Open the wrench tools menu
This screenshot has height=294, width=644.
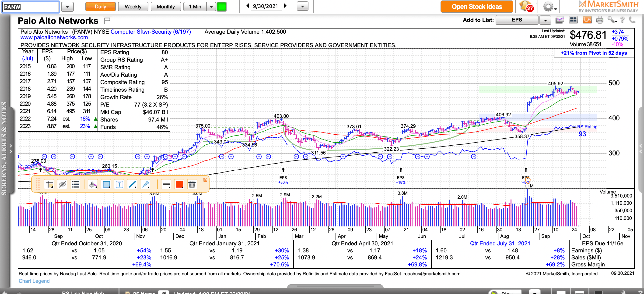(x=612, y=20)
